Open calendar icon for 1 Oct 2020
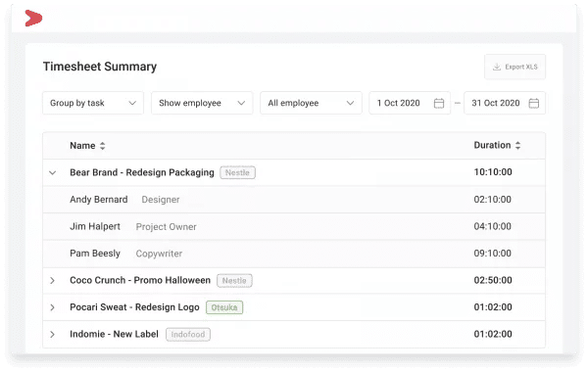This screenshot has width=588, height=372. pos(439,103)
